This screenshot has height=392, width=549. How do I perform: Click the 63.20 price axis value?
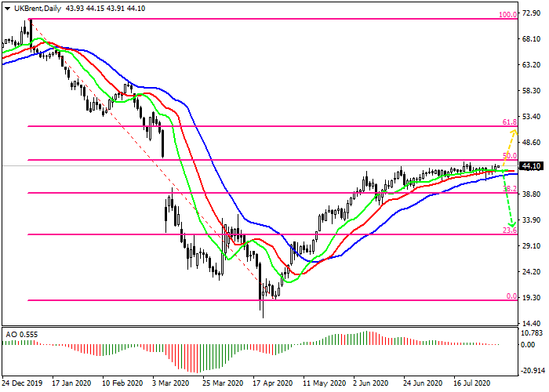point(531,65)
